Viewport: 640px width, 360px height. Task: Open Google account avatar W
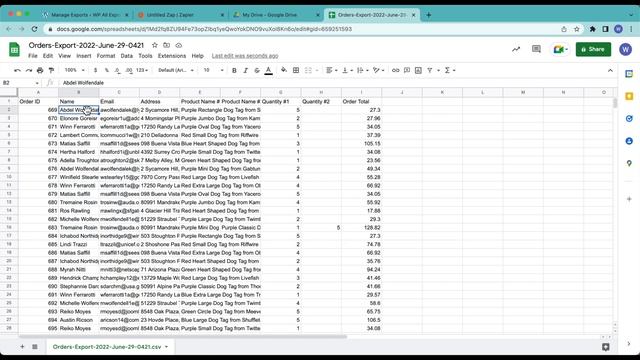(x=625, y=49)
